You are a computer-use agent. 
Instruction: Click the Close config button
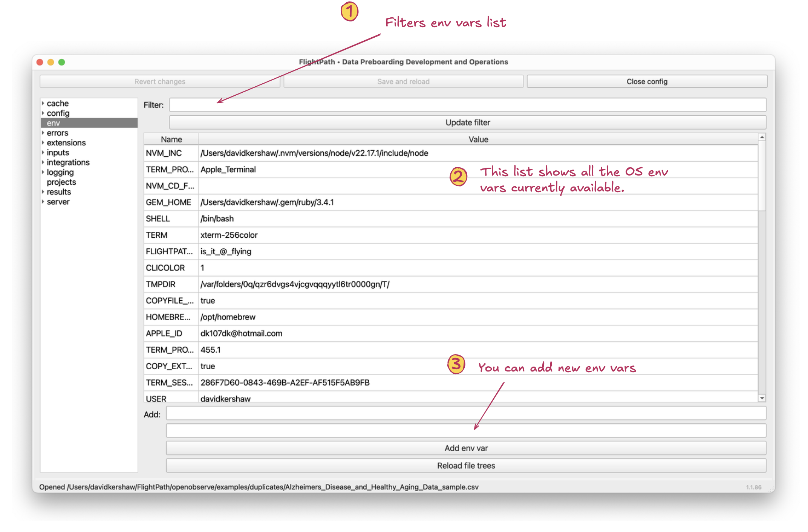[647, 82]
